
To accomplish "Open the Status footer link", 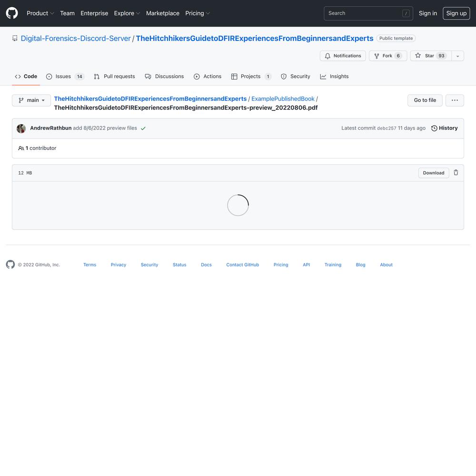I will coord(179,265).
